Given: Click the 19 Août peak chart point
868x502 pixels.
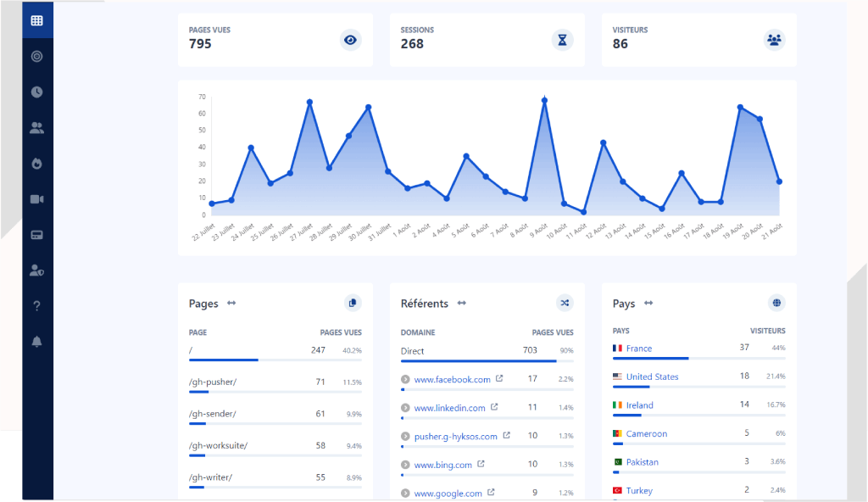Looking at the screenshot, I should tap(740, 107).
